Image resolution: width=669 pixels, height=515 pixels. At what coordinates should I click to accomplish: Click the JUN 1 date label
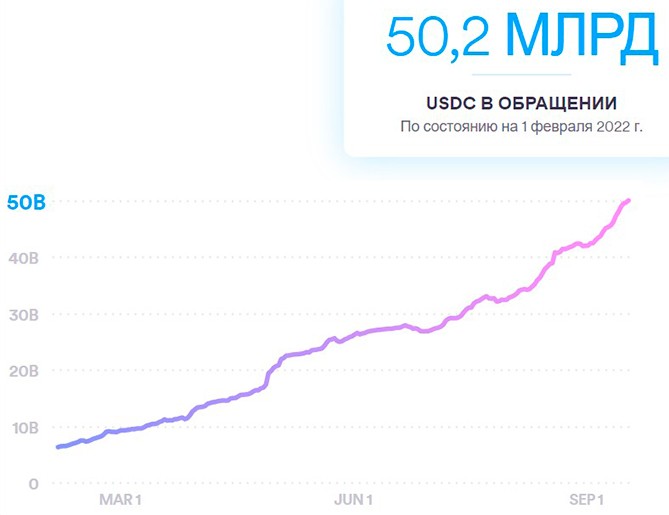coord(352,500)
